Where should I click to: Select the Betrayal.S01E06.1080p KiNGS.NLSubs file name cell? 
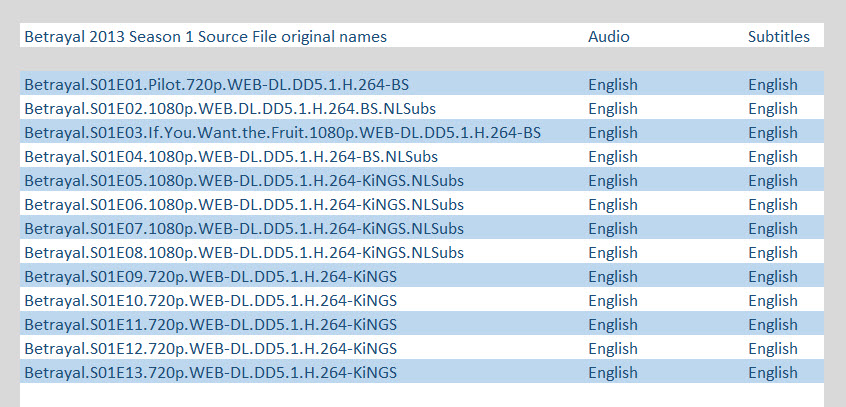pos(244,205)
